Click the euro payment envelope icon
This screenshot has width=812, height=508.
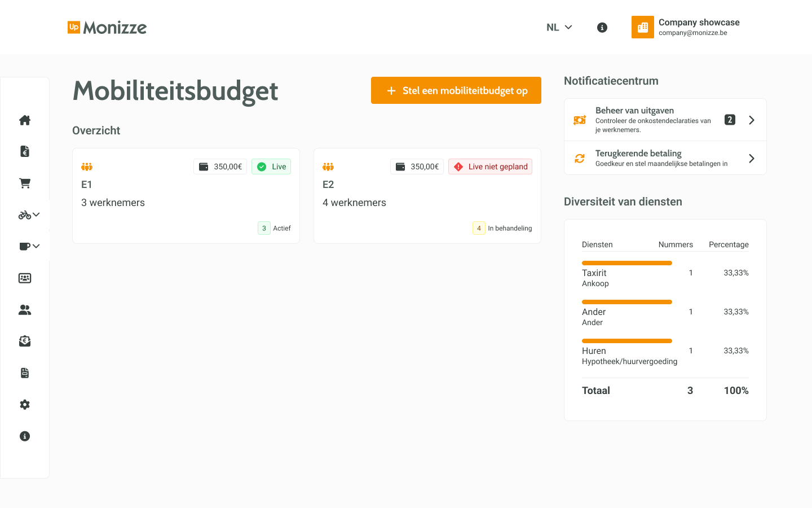coord(24,341)
